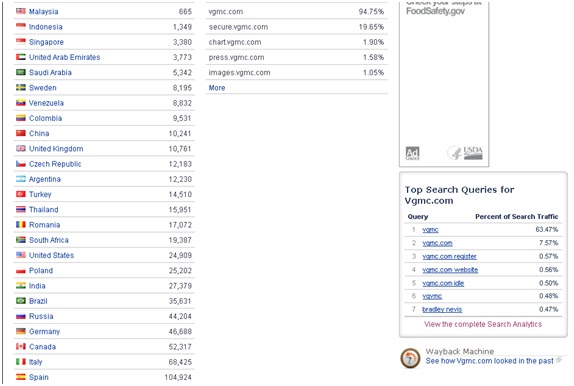This screenshot has width=574, height=386.
Task: Click the United Kingdom flag icon
Action: [21, 148]
